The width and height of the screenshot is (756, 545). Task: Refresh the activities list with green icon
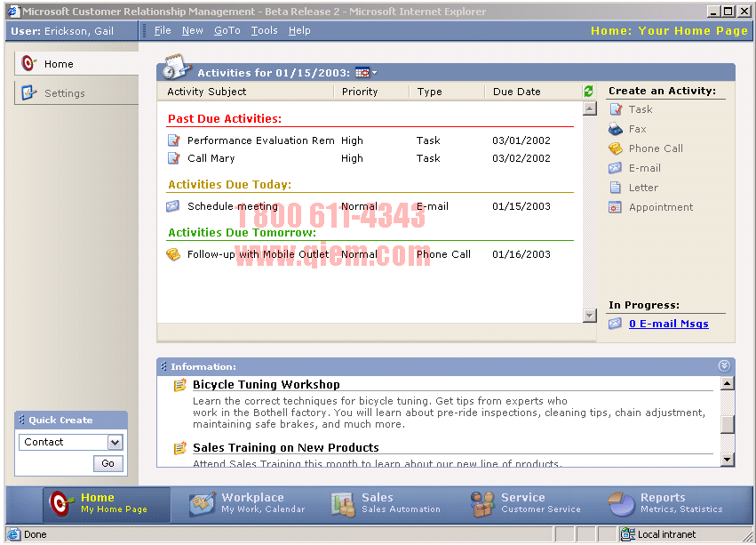(x=588, y=92)
